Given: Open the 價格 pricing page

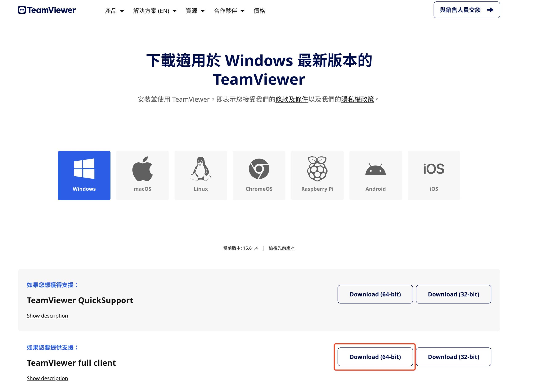Looking at the screenshot, I should click(x=259, y=11).
